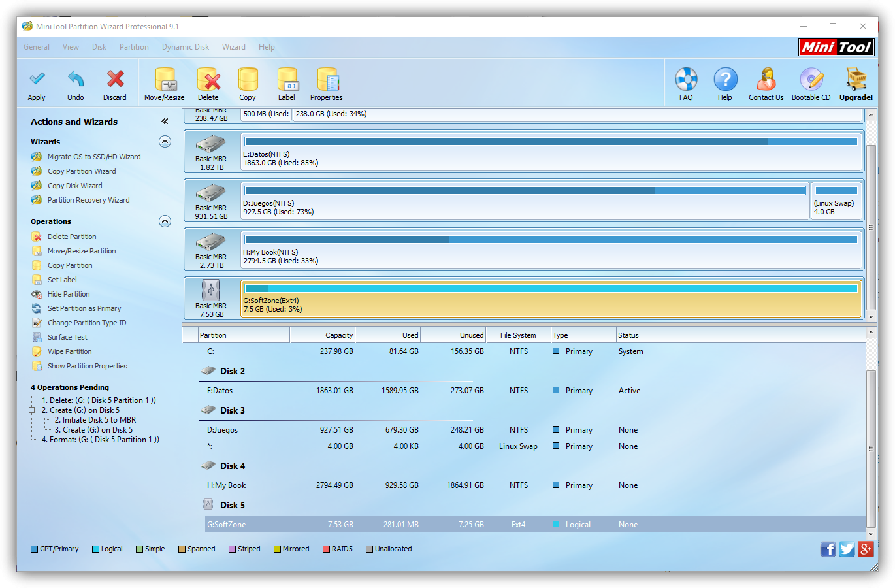This screenshot has width=895, height=588.
Task: Choose Move/Resize Partition in Operations
Action: pos(82,251)
